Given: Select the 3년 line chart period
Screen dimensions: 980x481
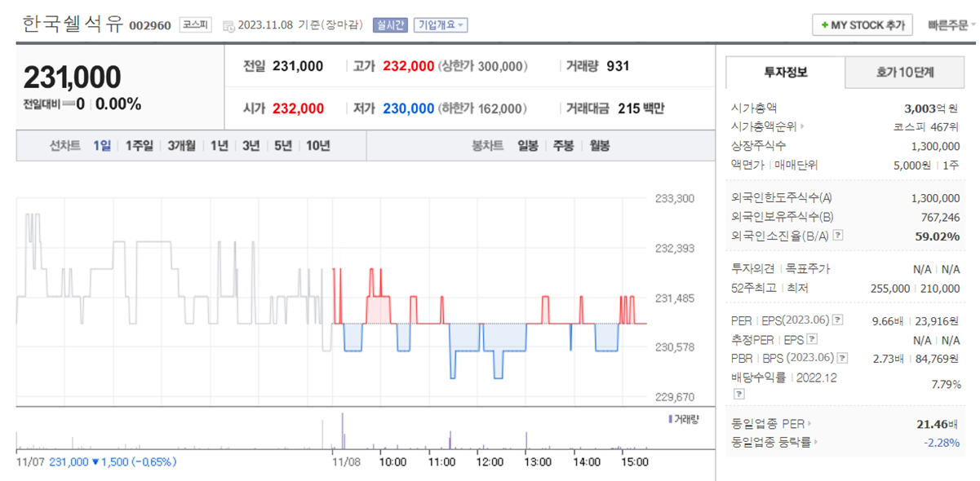Looking at the screenshot, I should 251,146.
